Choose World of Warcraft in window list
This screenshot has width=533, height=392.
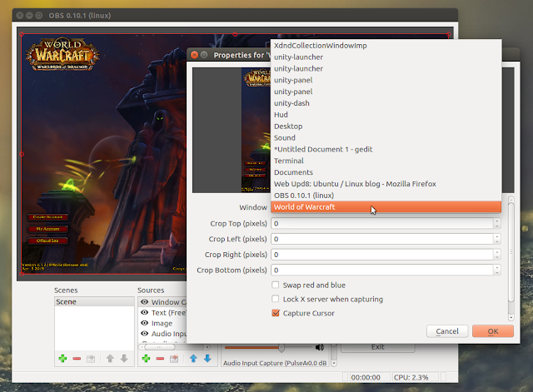[386, 207]
